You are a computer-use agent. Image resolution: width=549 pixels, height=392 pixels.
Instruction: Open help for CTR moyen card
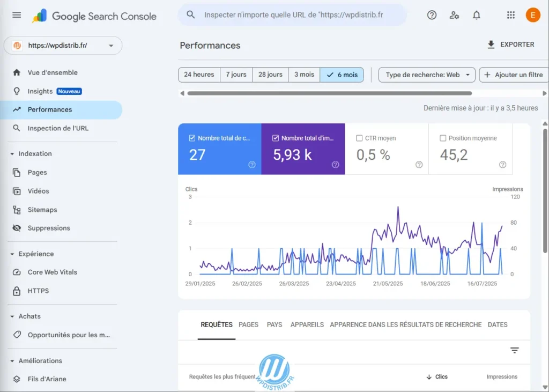(x=419, y=165)
